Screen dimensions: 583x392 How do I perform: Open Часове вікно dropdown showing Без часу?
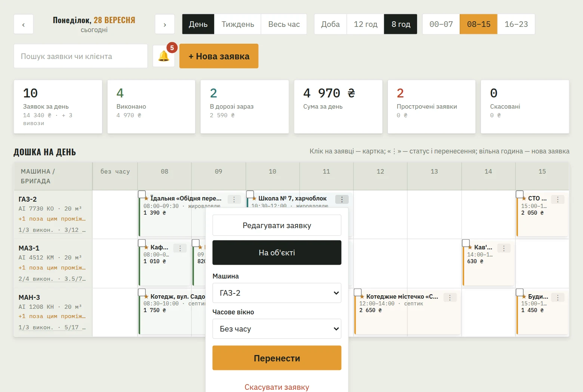click(277, 329)
